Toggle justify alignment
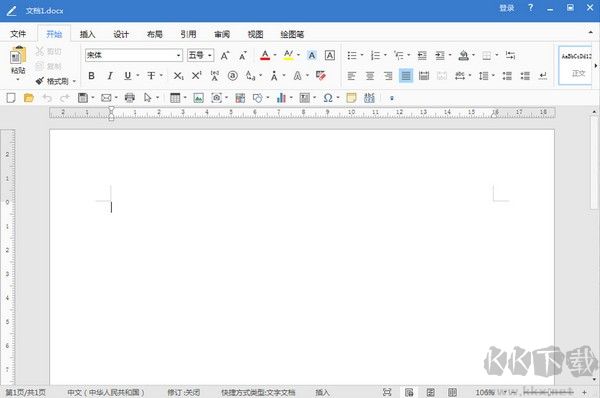600x398 pixels. tap(406, 76)
